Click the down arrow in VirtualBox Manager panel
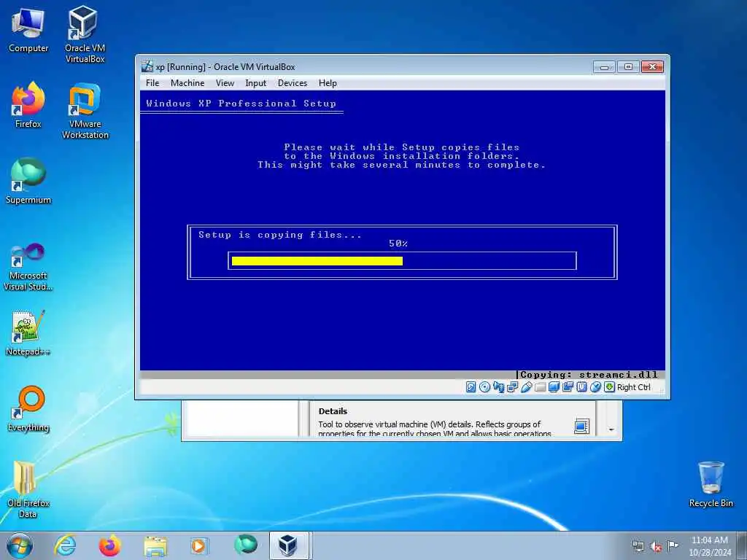Image resolution: width=747 pixels, height=560 pixels. (x=611, y=429)
